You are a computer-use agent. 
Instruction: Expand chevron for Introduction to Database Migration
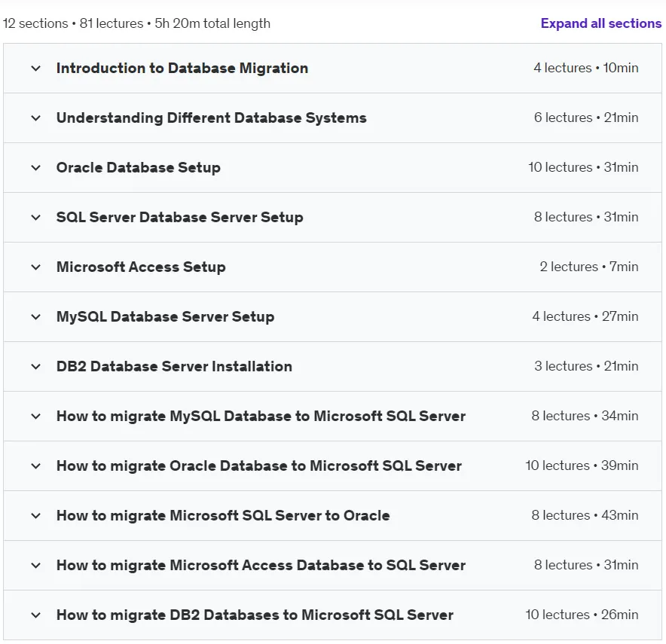[x=36, y=69]
